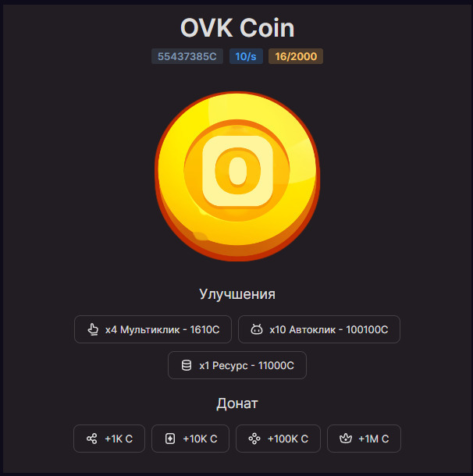Click the coin stack icon on Ресурс
This screenshot has height=476, width=473.
coord(187,365)
